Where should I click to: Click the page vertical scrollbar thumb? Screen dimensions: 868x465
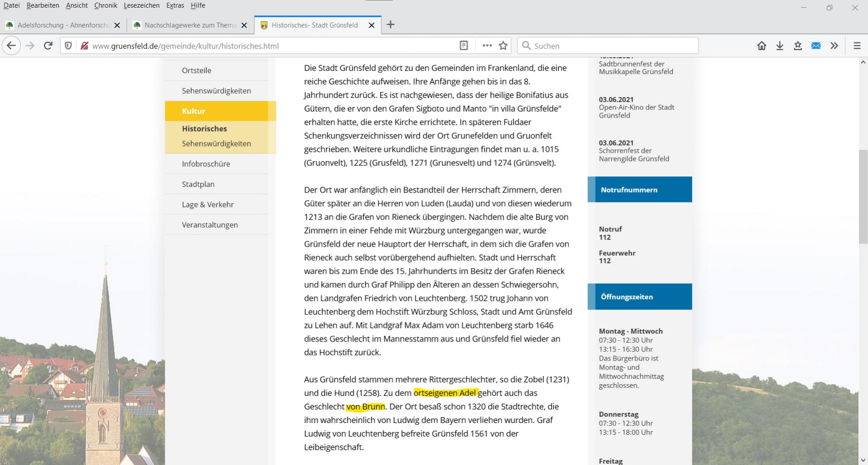click(x=863, y=197)
